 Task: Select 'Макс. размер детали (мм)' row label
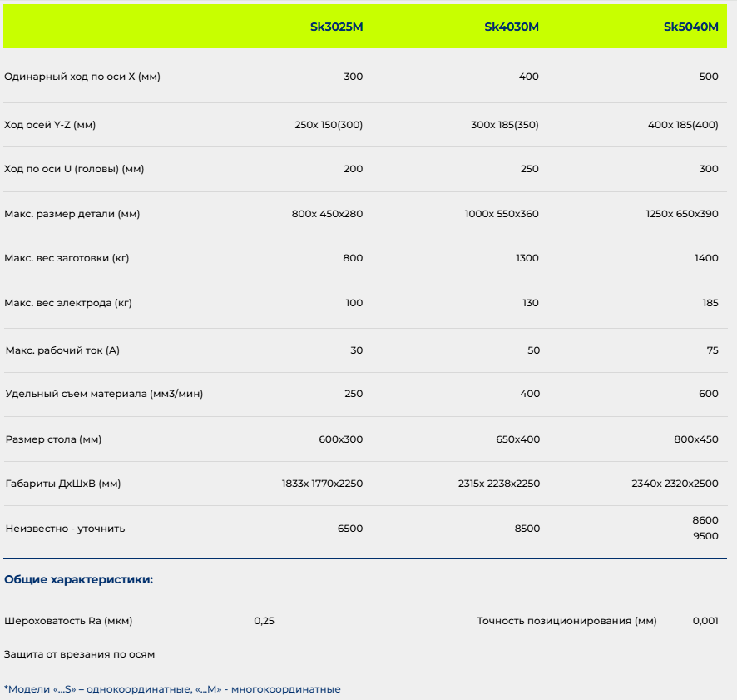[72, 214]
